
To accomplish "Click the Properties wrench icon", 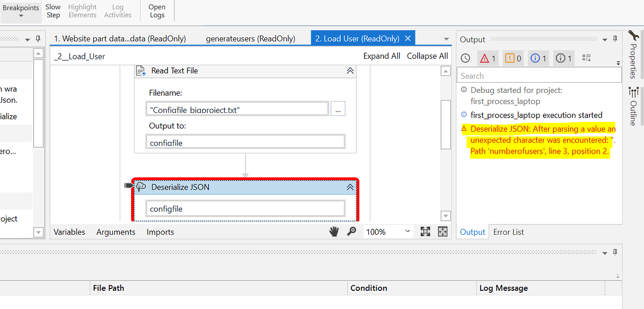I will [x=633, y=35].
